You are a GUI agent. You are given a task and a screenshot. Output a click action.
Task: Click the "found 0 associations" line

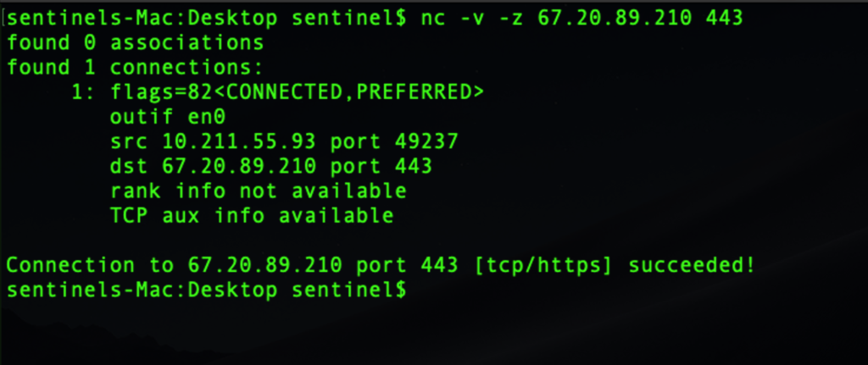point(135,41)
